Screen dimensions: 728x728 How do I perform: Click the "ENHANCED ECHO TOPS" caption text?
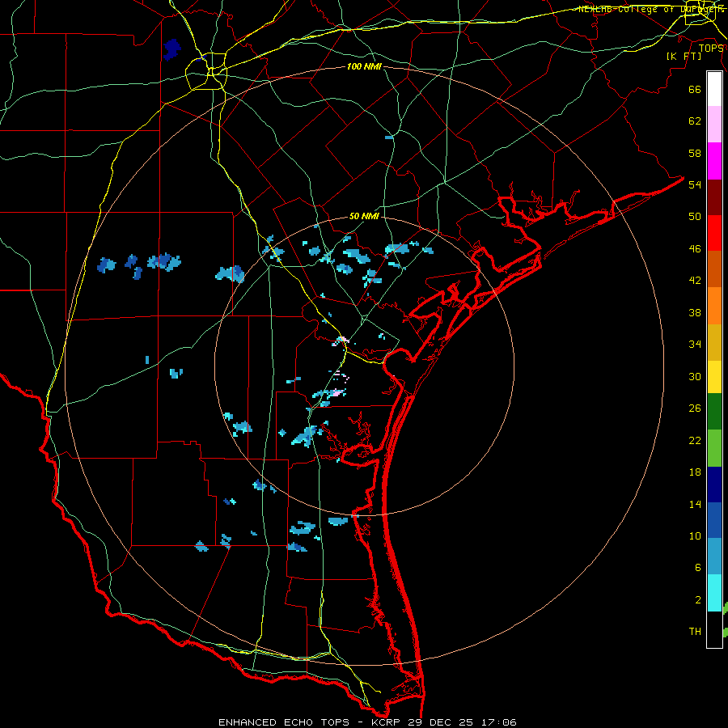[x=284, y=722]
